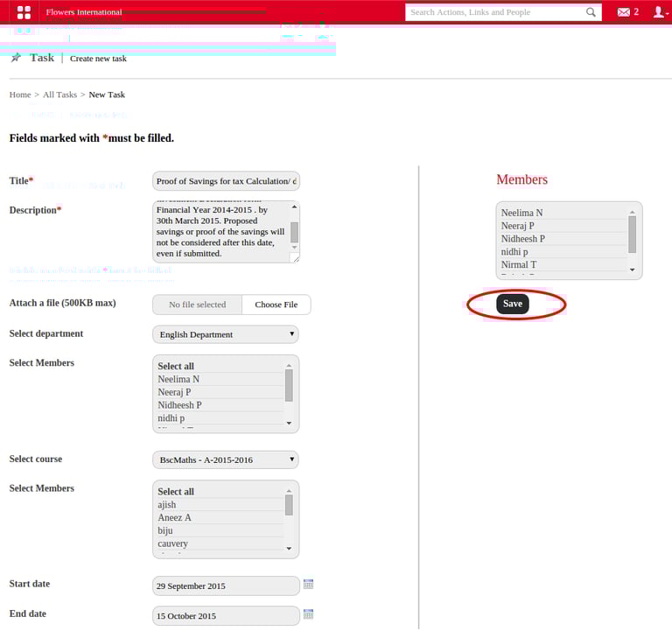The height and width of the screenshot is (638, 672).
Task: Select Nirmal T in Members panel
Action: pyautogui.click(x=563, y=264)
